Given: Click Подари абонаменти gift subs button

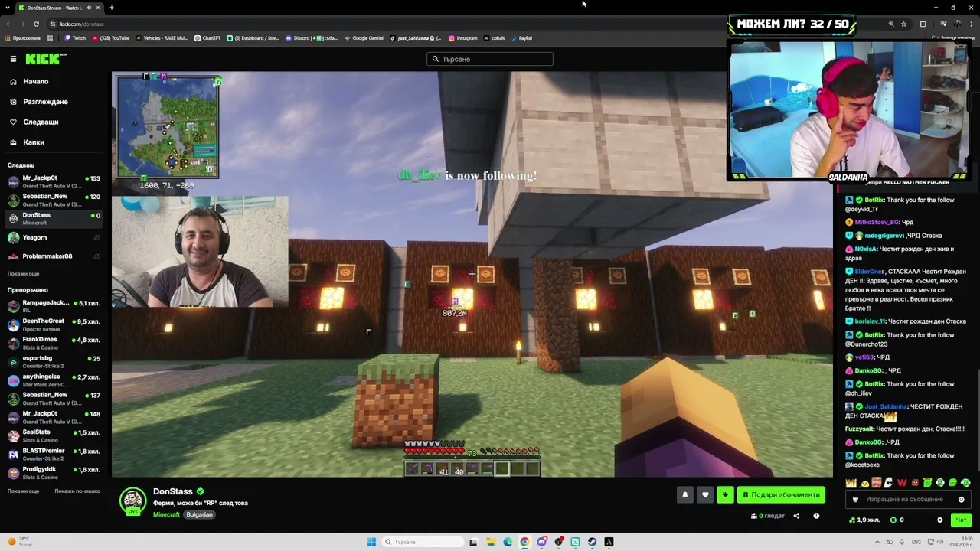Looking at the screenshot, I should [x=781, y=494].
